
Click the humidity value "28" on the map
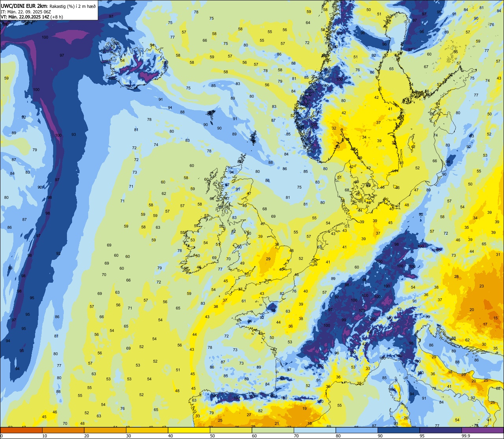(456, 277)
